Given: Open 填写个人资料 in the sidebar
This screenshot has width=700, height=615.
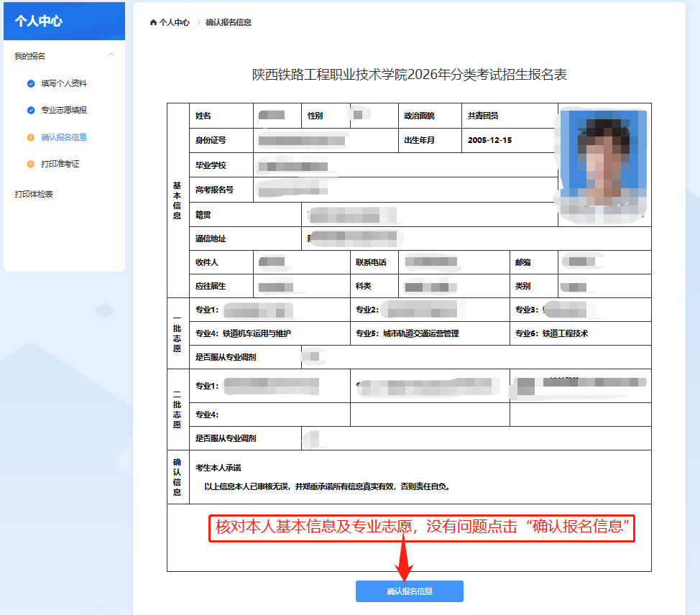Looking at the screenshot, I should pyautogui.click(x=63, y=83).
